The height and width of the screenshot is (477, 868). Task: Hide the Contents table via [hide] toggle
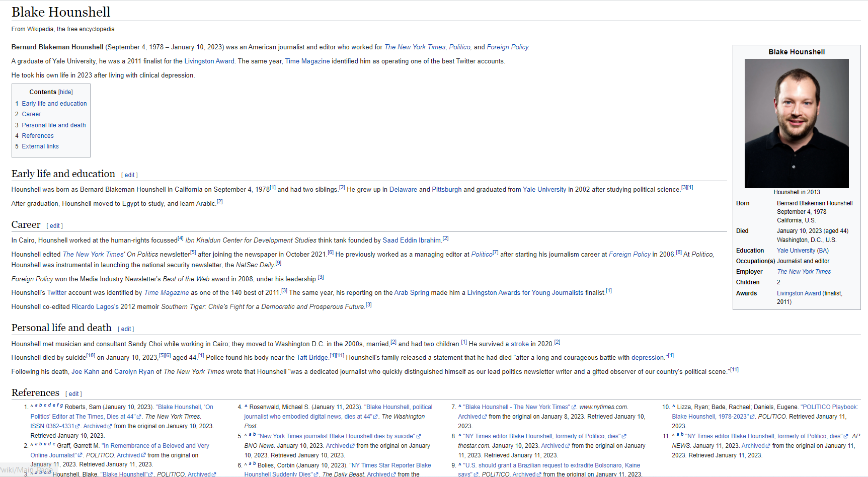click(65, 92)
